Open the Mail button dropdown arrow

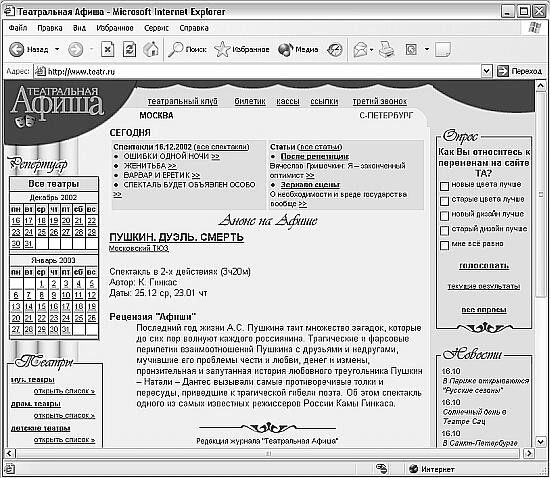[371, 49]
